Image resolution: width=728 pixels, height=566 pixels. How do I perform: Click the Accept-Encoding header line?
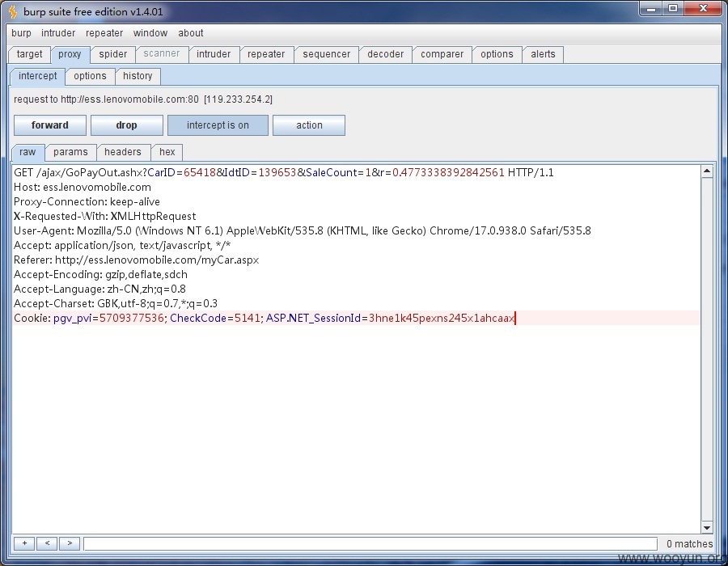pos(100,275)
